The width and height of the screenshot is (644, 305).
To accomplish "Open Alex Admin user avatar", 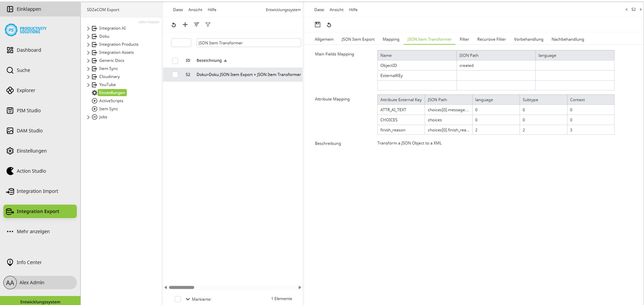I will 10,282.
